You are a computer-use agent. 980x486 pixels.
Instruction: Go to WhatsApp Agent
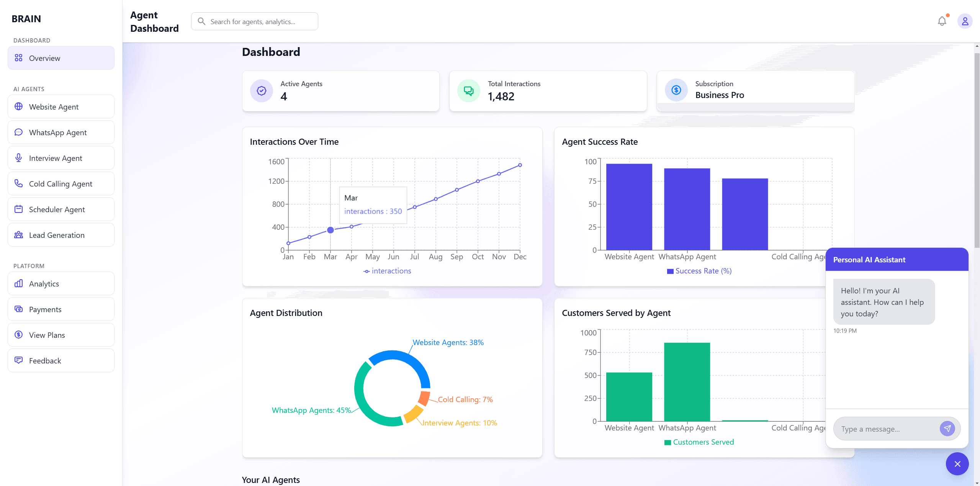(x=61, y=132)
